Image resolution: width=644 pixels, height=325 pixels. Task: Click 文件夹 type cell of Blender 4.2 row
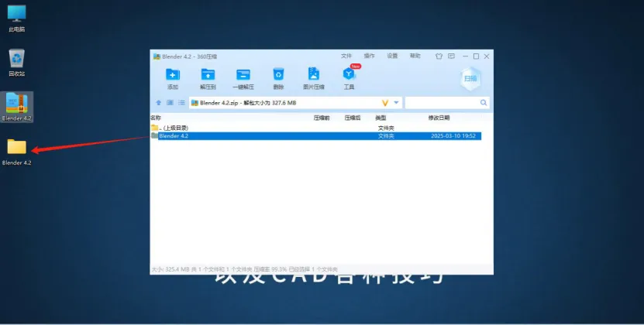click(x=386, y=136)
